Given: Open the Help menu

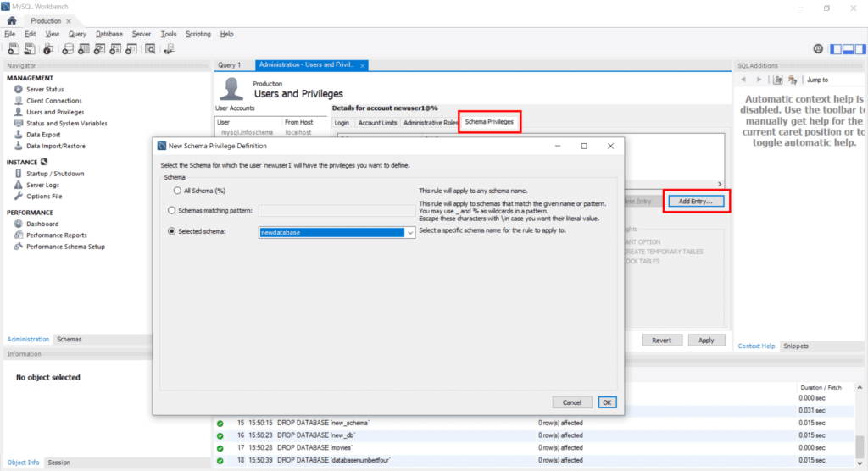Looking at the screenshot, I should click(x=226, y=35).
